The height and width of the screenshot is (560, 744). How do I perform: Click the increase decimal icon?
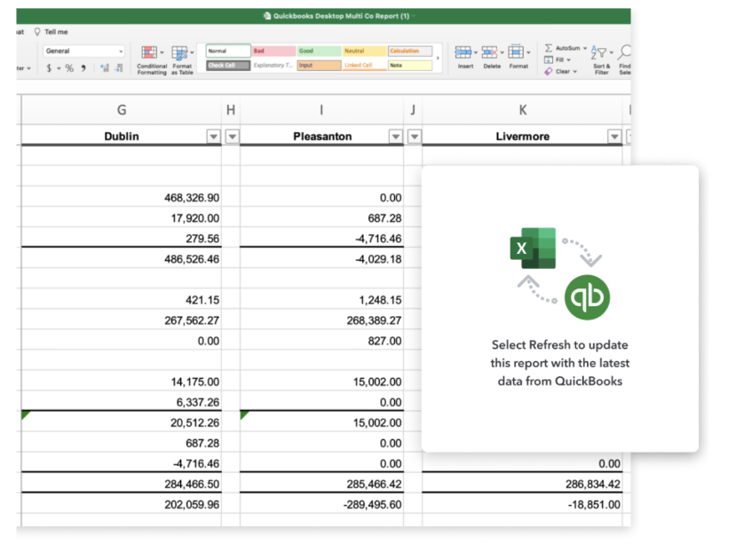pos(105,68)
